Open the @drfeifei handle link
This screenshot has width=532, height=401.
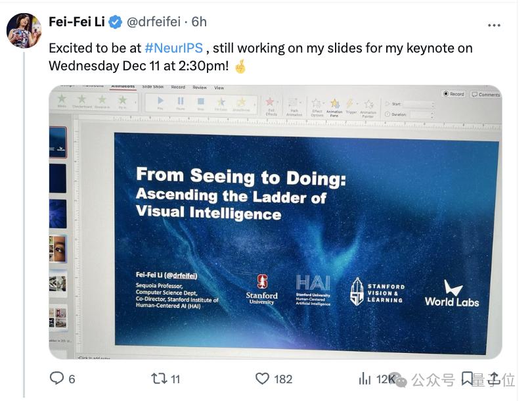pos(152,22)
